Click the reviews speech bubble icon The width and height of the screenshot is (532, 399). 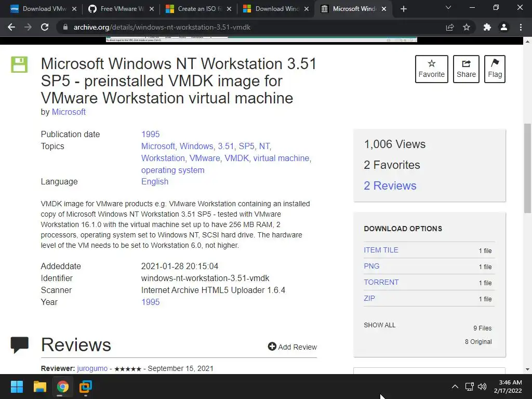(x=19, y=345)
